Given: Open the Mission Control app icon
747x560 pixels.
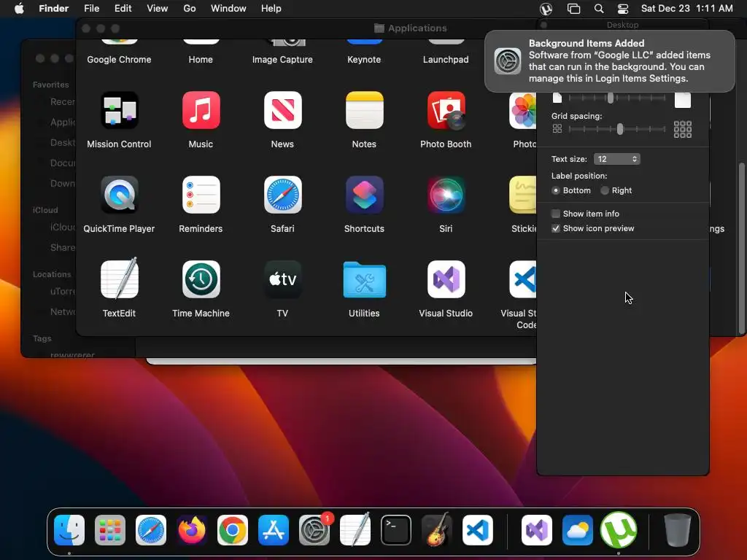Looking at the screenshot, I should (119, 110).
